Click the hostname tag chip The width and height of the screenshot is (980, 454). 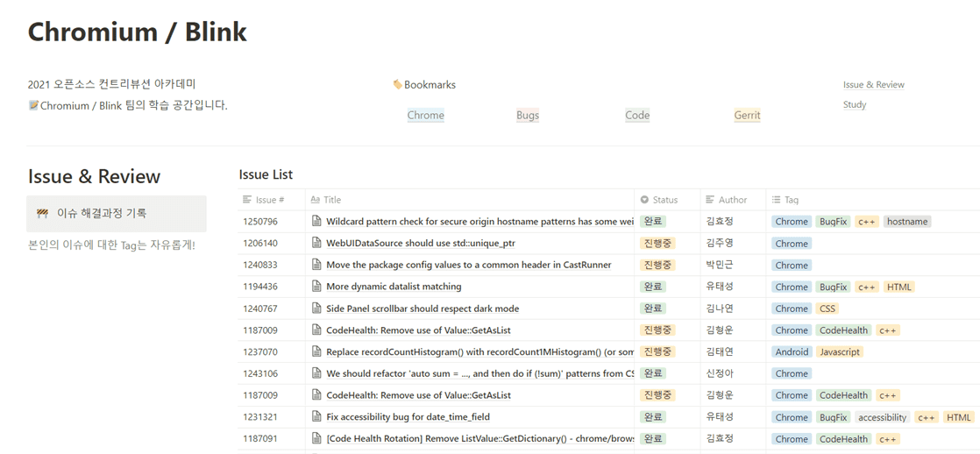pyautogui.click(x=907, y=222)
